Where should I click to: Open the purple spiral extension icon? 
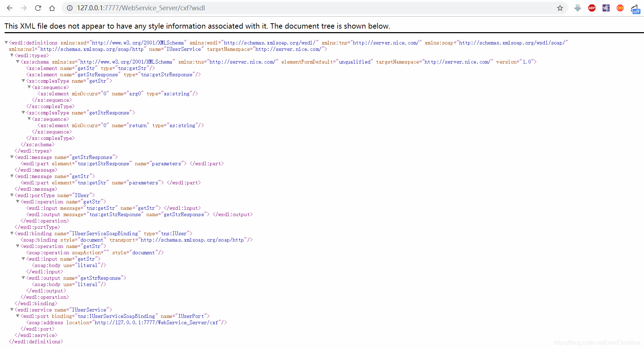point(606,8)
